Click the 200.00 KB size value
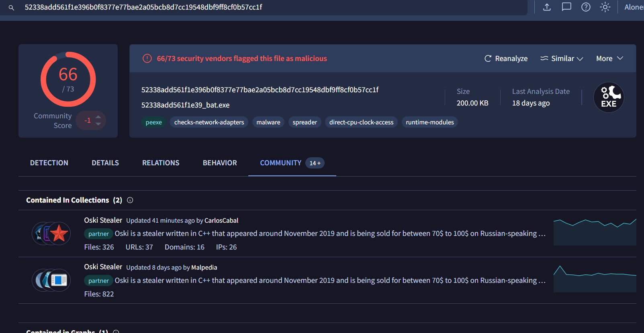 pyautogui.click(x=472, y=103)
